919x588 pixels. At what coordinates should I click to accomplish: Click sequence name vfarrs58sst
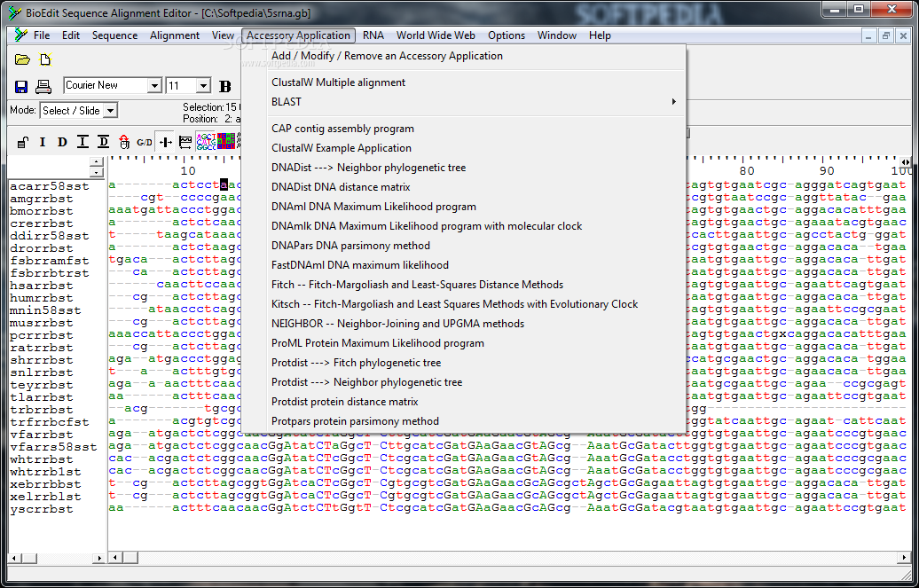point(53,447)
